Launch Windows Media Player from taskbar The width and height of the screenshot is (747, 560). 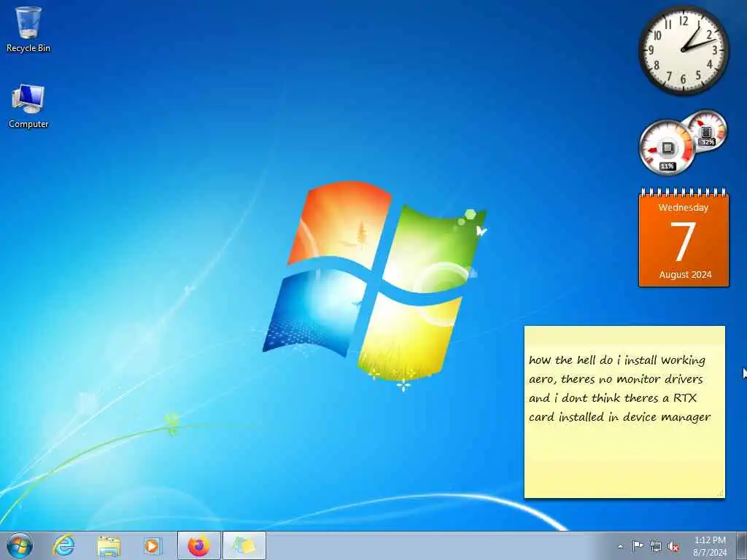152,545
